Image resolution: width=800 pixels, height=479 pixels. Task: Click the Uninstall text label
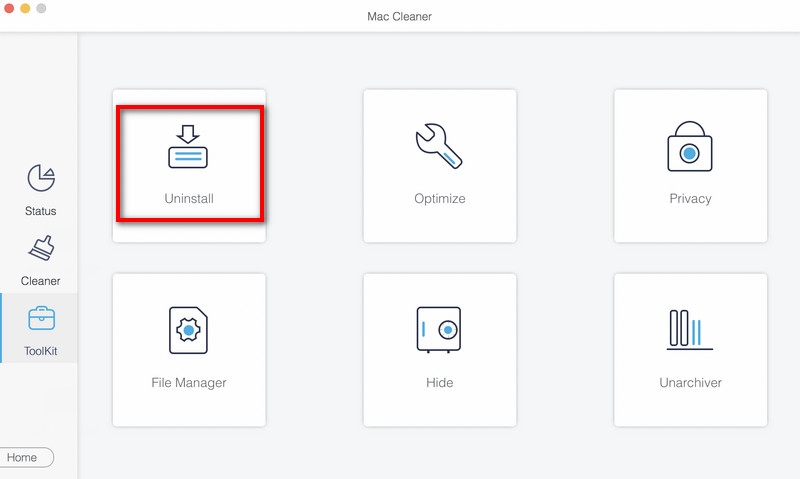[x=189, y=199]
